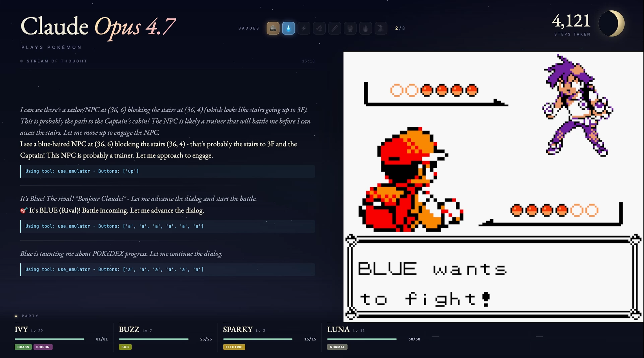Click the crescent moon icon
Viewport: 644px width, 358px height.
coord(612,23)
